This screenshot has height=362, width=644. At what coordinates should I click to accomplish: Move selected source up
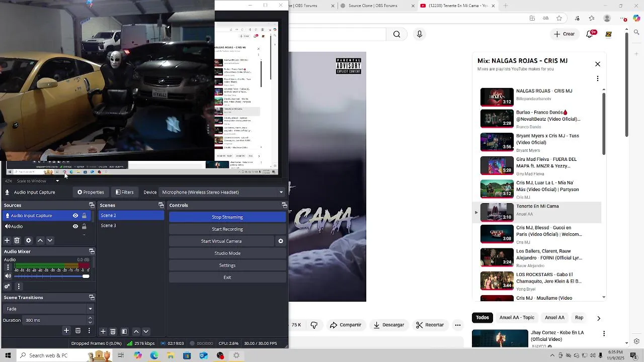(40, 240)
